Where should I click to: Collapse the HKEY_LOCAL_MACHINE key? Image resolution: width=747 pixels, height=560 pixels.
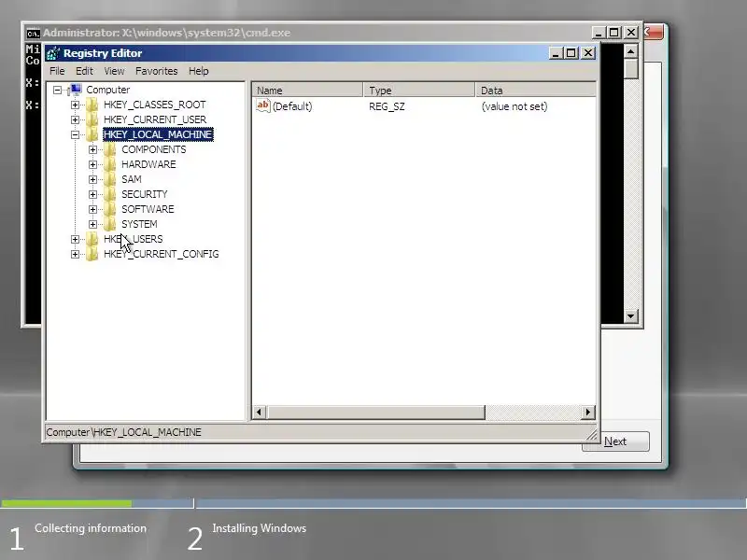(76, 134)
